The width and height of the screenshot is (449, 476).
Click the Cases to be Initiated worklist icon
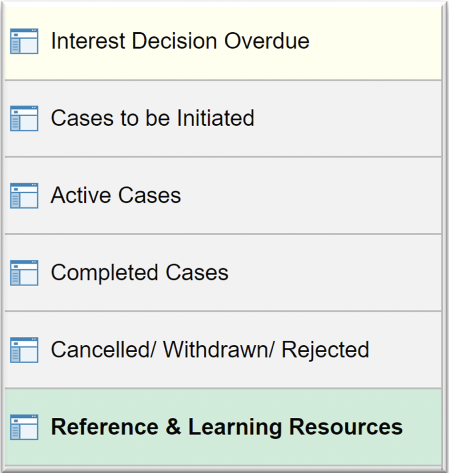[x=24, y=118]
